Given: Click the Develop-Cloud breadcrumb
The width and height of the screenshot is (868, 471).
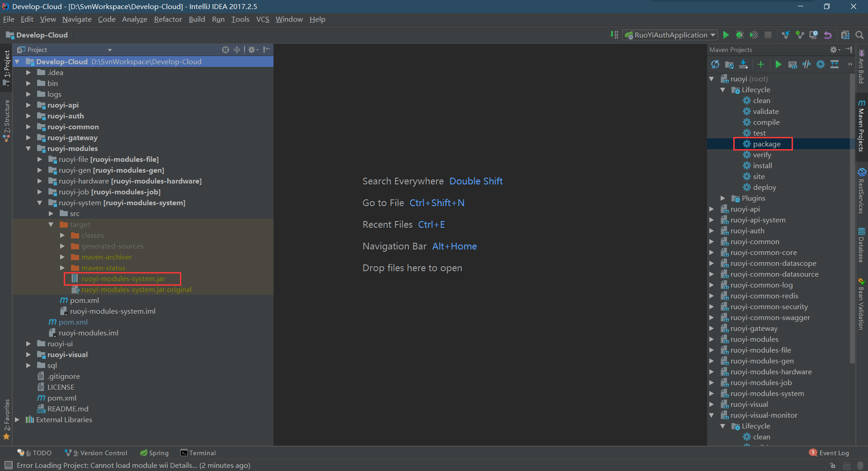Looking at the screenshot, I should [x=37, y=35].
